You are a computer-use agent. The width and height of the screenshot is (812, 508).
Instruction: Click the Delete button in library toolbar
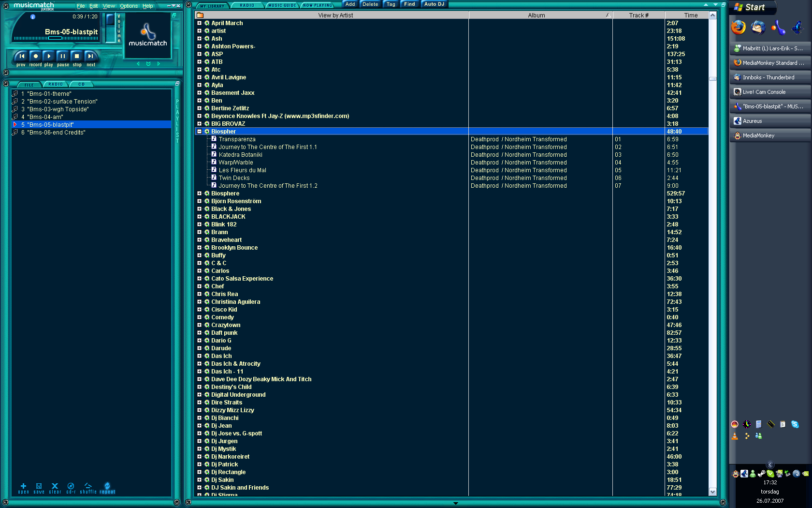pyautogui.click(x=371, y=4)
